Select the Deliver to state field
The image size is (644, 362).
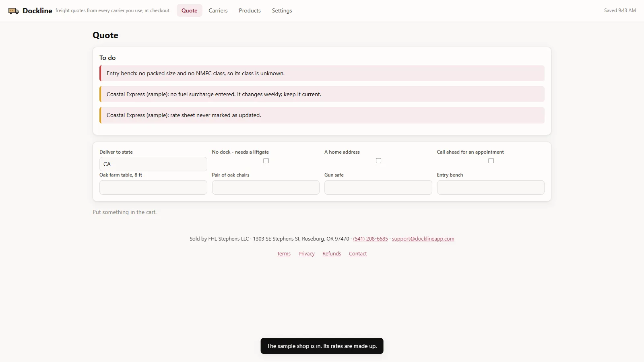(x=153, y=164)
